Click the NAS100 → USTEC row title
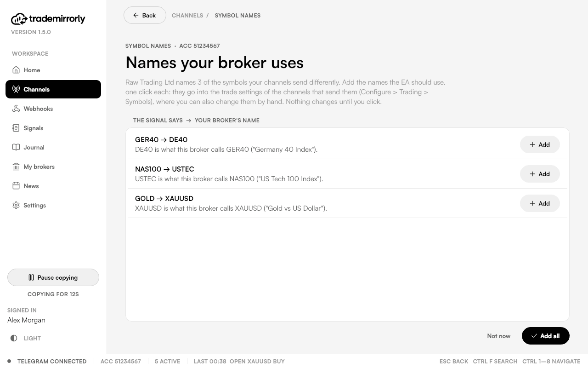This screenshot has width=588, height=368. (x=164, y=169)
